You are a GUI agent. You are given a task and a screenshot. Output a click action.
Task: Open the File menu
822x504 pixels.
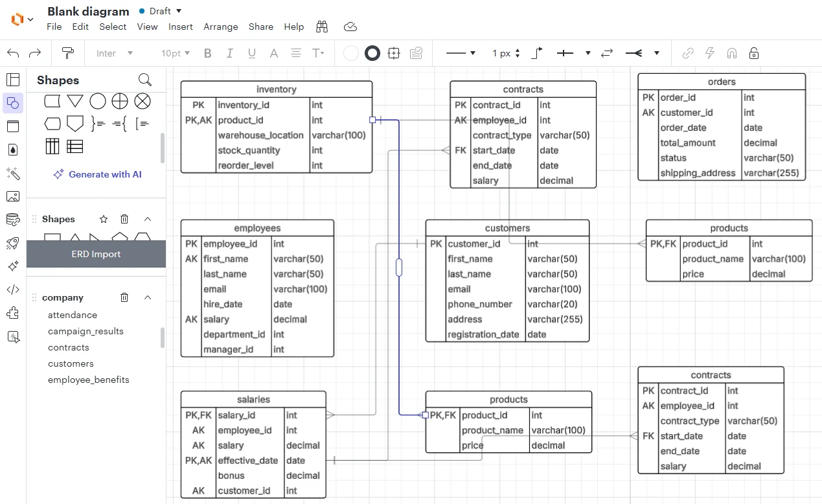54,27
